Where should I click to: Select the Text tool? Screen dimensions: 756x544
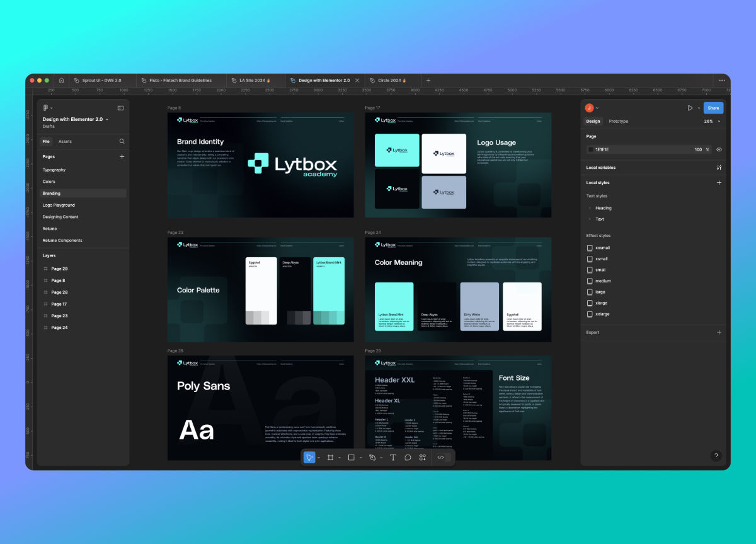coord(393,457)
